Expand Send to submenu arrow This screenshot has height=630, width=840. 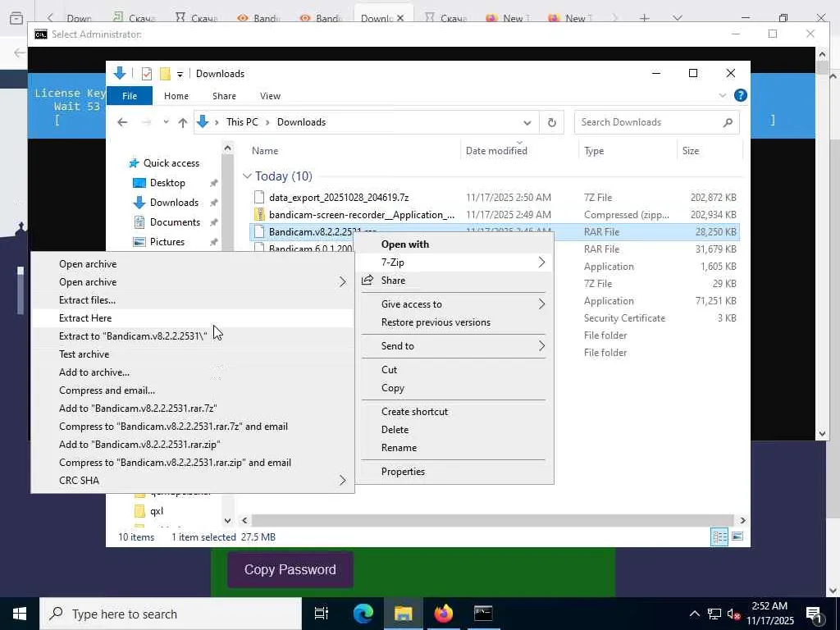(541, 345)
